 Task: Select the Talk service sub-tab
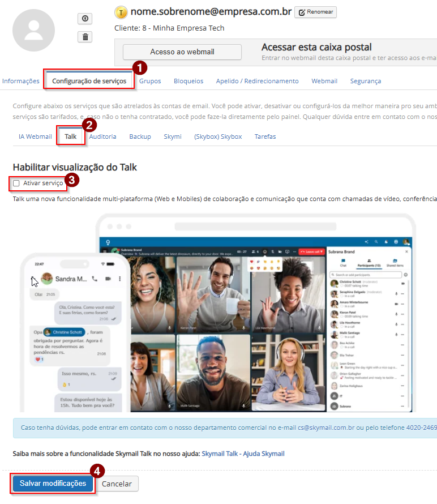click(71, 136)
